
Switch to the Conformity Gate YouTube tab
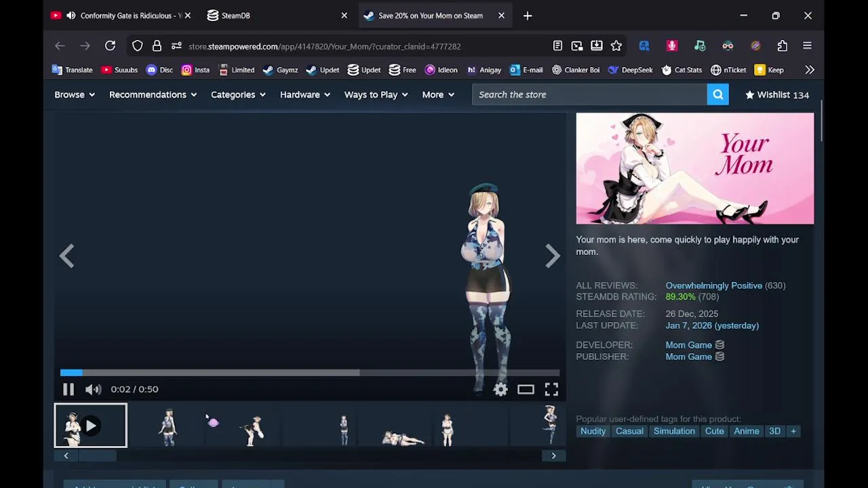[x=122, y=16]
